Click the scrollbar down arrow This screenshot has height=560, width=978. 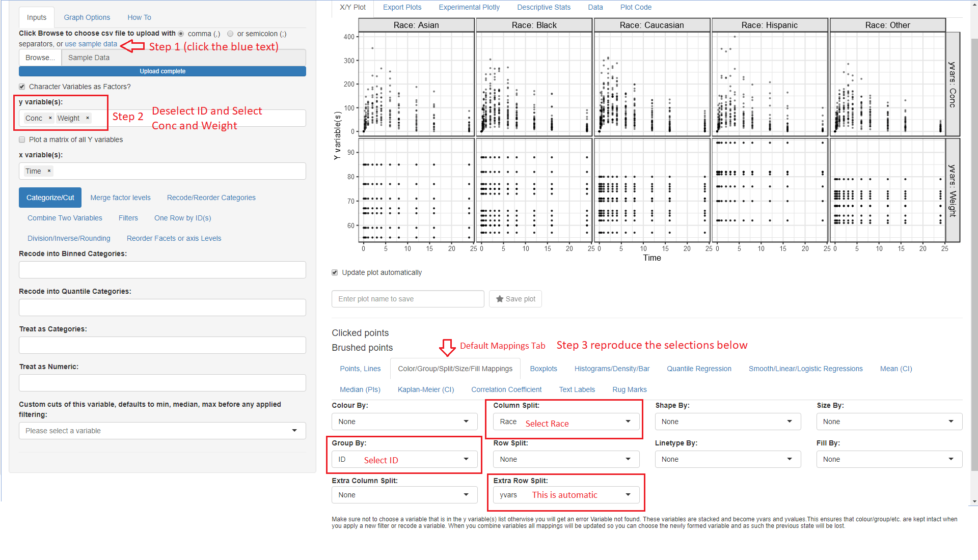[x=974, y=501]
